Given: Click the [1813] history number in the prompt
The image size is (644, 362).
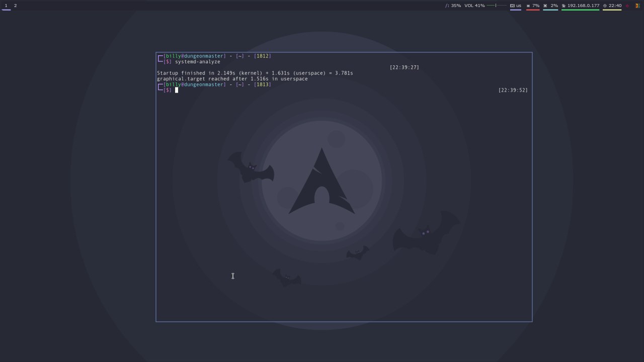Looking at the screenshot, I should point(262,84).
